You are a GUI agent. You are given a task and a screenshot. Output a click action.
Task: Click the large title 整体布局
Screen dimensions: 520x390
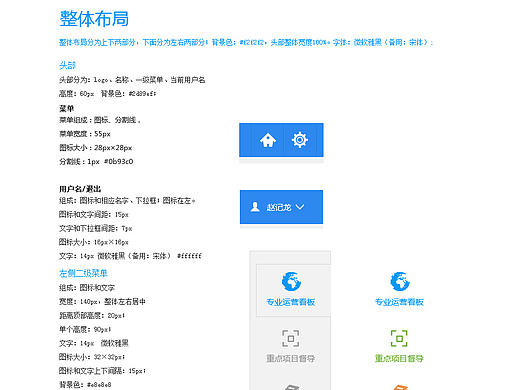94,18
